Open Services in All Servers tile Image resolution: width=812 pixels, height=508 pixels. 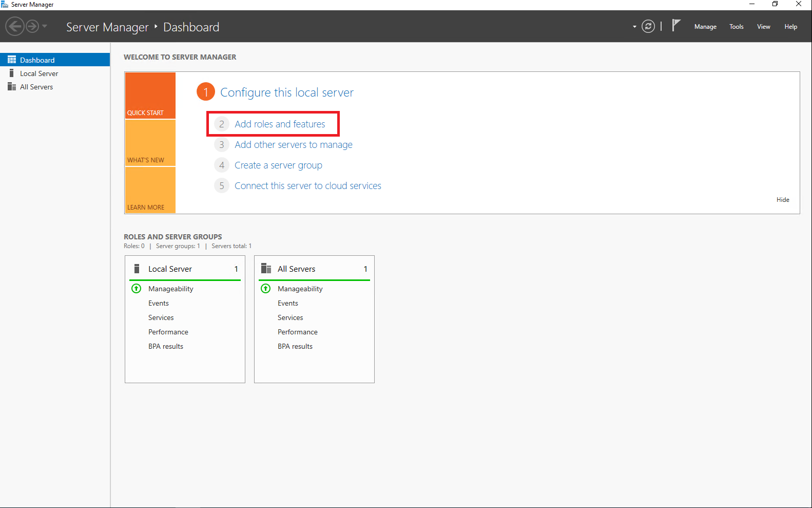290,317
